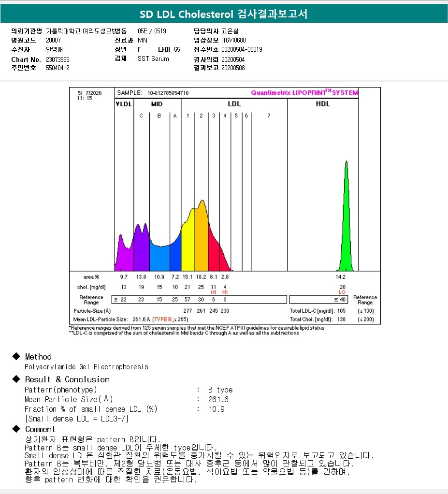Select area % value "13.8"
Screen dimensions: 448x494
141,277
